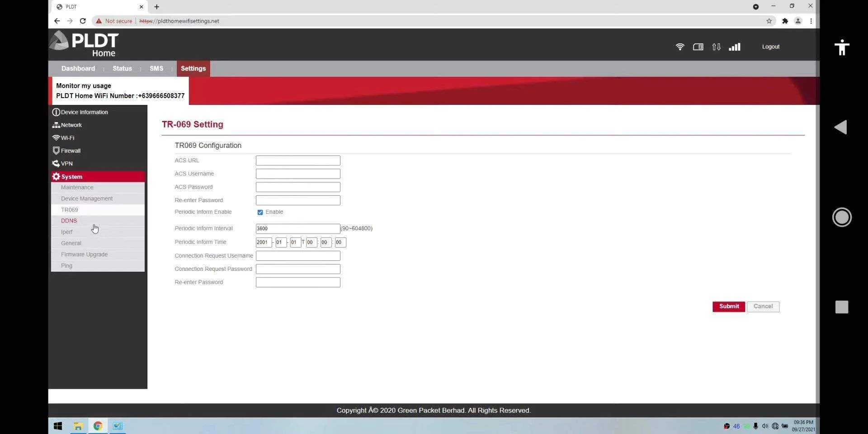Reload the page with the browser refresh icon

click(x=83, y=21)
